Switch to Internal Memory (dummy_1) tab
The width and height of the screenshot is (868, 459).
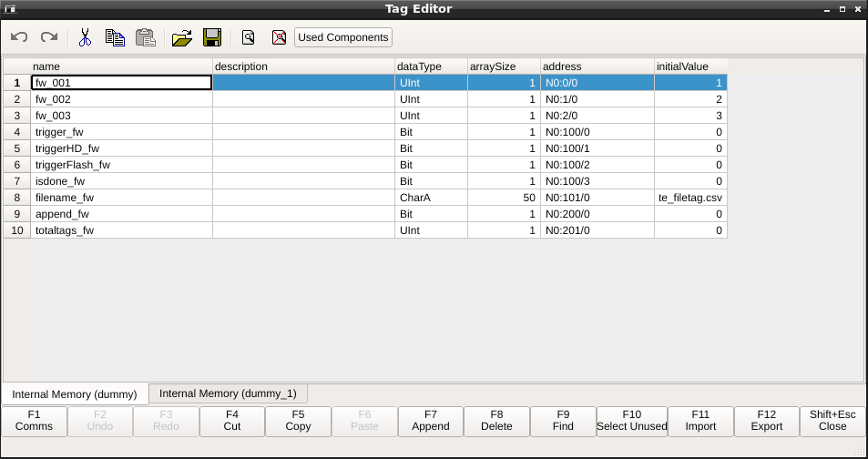point(228,393)
